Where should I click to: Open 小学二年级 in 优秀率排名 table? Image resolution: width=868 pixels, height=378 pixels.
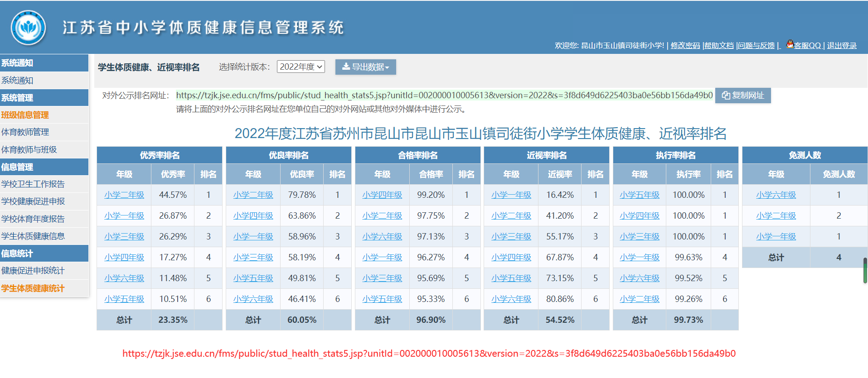point(124,195)
